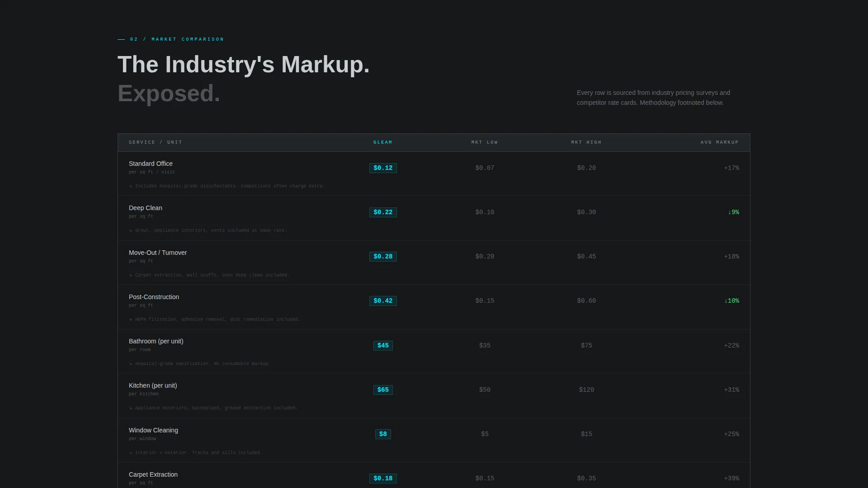Viewport: 868px width, 488px height.
Task: Click the $0.28 Move-Out / Turnover badge
Action: [383, 257]
